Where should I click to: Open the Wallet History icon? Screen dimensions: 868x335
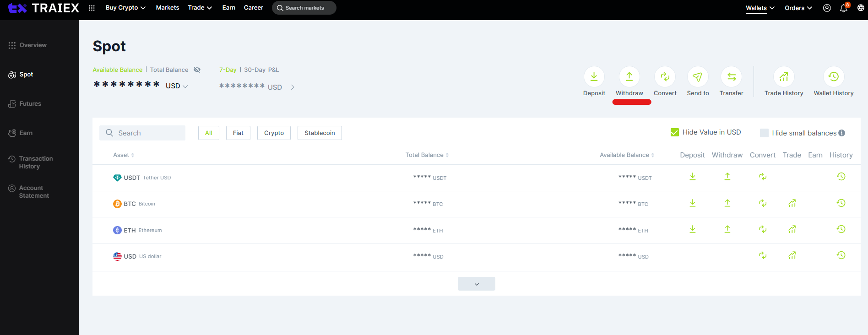pyautogui.click(x=834, y=76)
